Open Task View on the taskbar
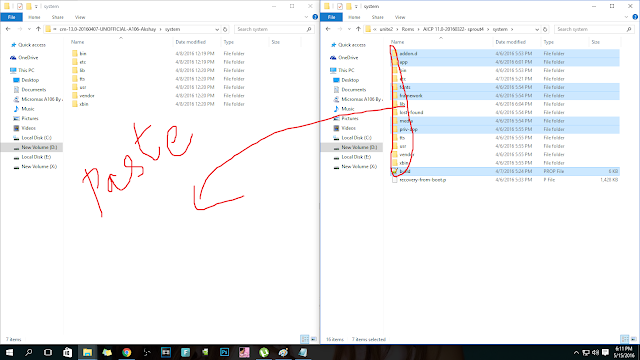The width and height of the screenshot is (640, 360). 48,352
